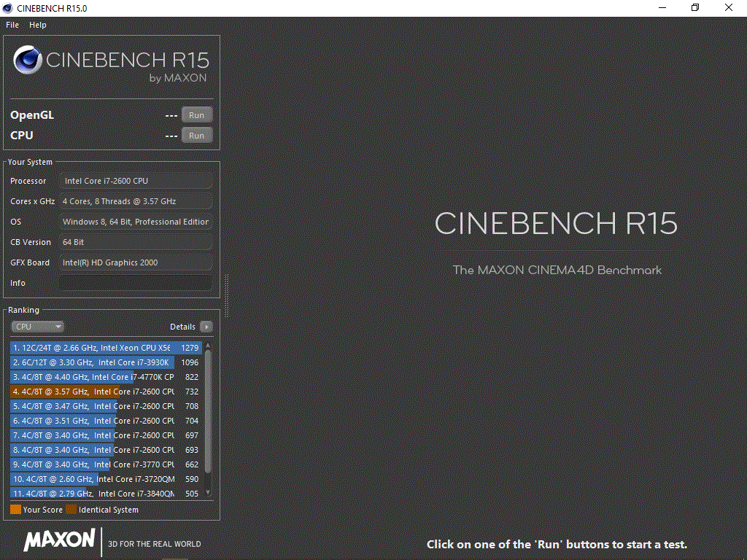Click the Cinebench title bar app icon
This screenshot has width=747, height=560.
pyautogui.click(x=7, y=8)
